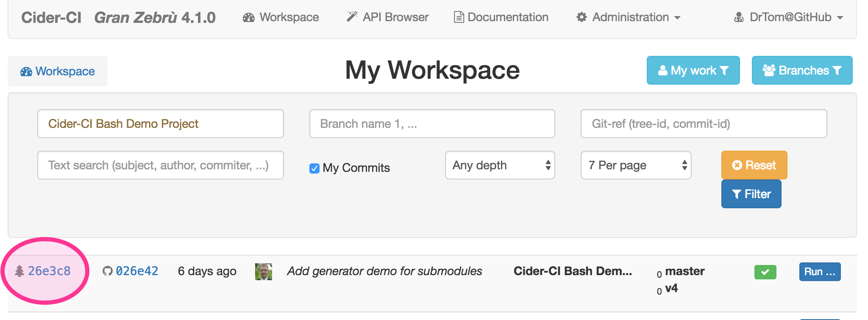Open tree id 26e3c8
The image size is (868, 320).
pos(49,271)
